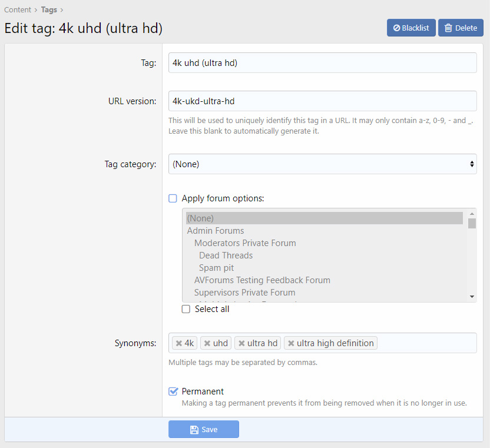Select Admin Forums in the list
Viewport: 490px width, 448px height.
pyautogui.click(x=216, y=231)
